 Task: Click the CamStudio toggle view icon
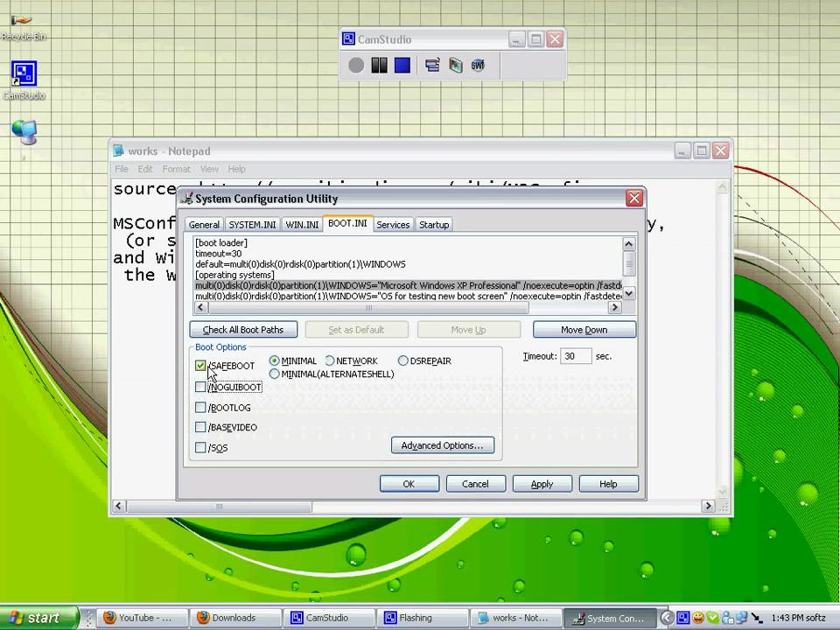432,66
